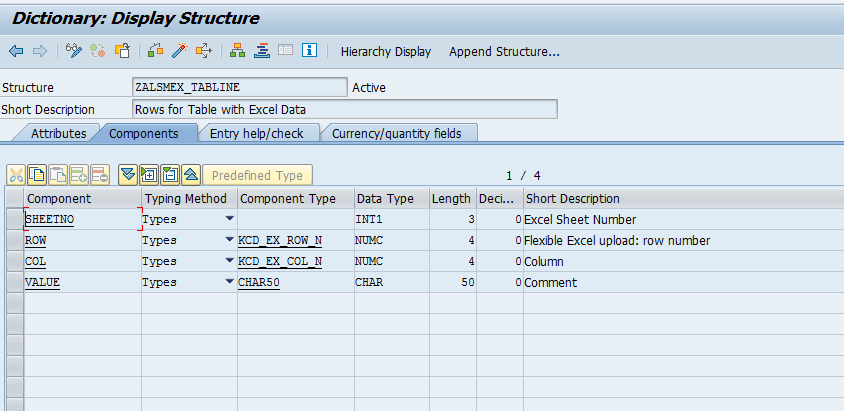Click the Append Structure... button
The width and height of the screenshot is (844, 411).
tap(504, 51)
